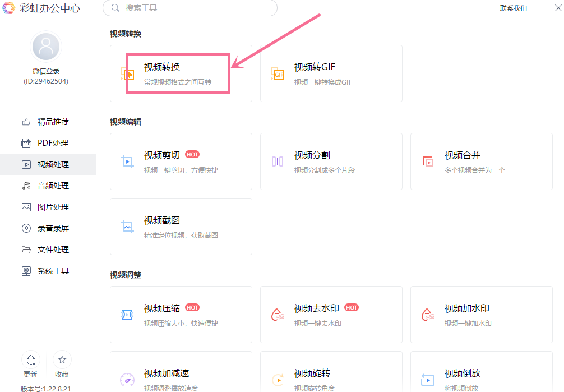The width and height of the screenshot is (564, 392).
Task: Open the 视频加减速 tool card
Action: (181, 373)
